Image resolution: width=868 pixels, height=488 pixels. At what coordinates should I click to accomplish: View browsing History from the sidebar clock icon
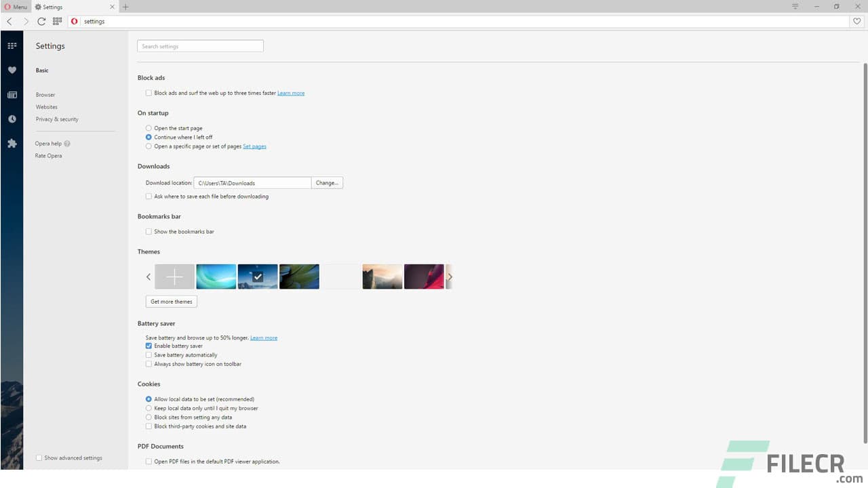click(12, 119)
